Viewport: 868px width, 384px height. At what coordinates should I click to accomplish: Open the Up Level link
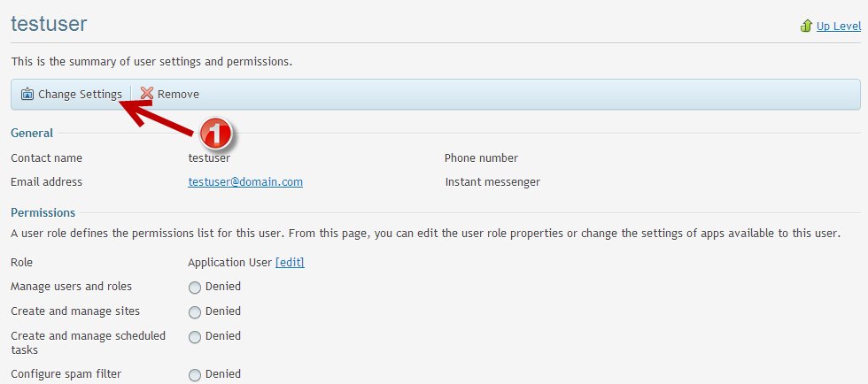838,26
